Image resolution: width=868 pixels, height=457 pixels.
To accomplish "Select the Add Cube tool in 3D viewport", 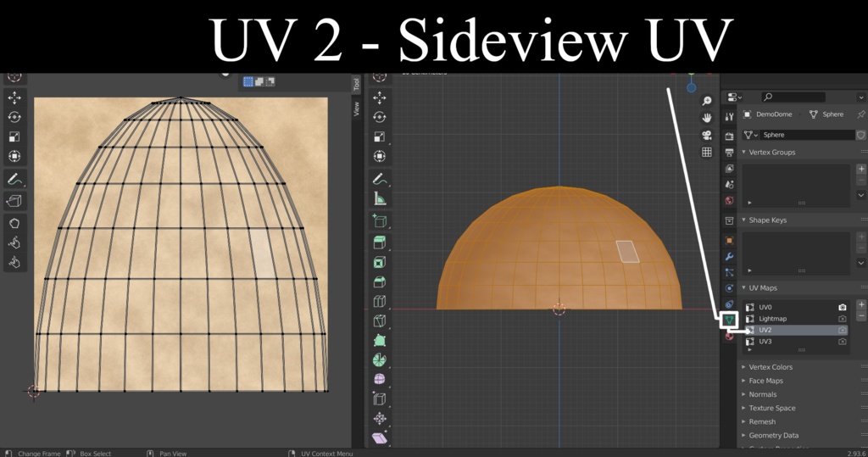I will [379, 221].
